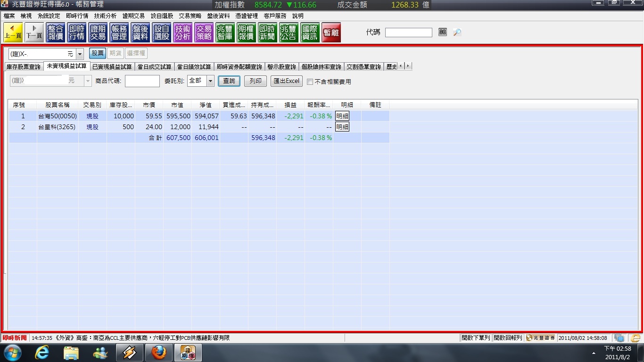Click the red 暫離 lock icon
Screen dimensions: 644x362
[331, 33]
